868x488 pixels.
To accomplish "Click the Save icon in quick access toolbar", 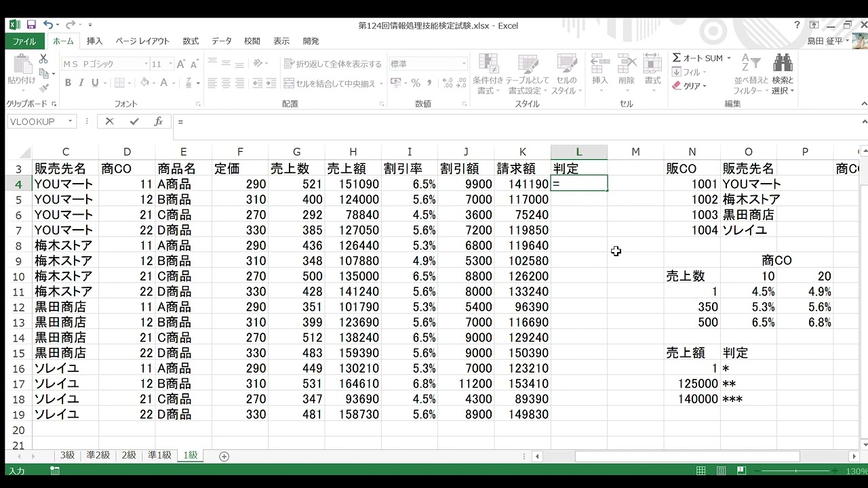I will point(32,25).
